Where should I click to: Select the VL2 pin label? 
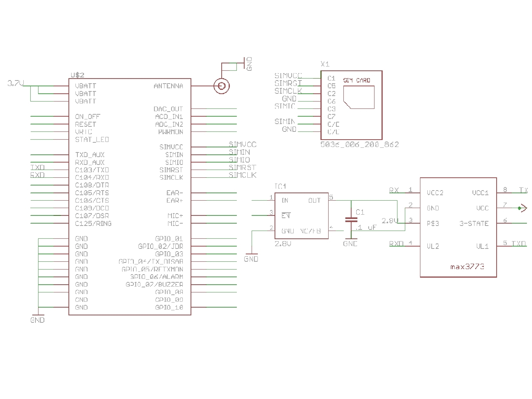[433, 246]
